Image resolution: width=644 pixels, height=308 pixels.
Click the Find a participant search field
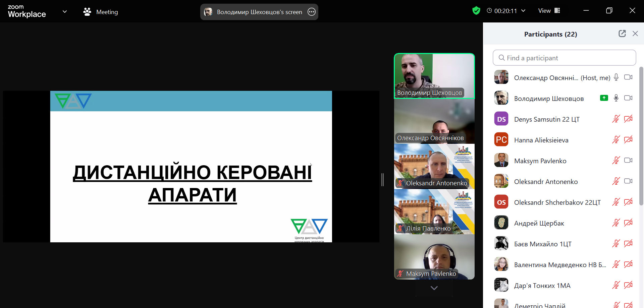(564, 58)
